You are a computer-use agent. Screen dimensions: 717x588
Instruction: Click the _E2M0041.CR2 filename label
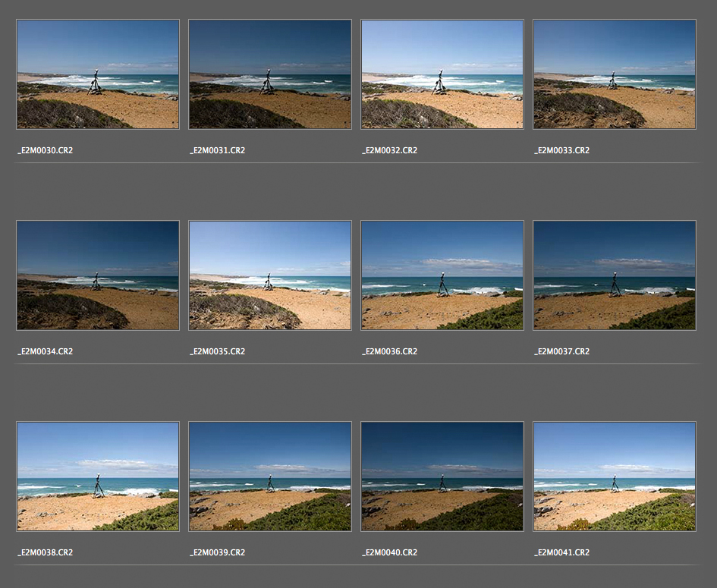(562, 552)
